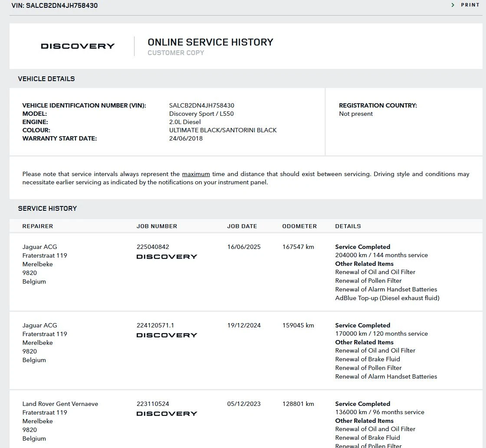Click job number 225040842
This screenshot has width=486, height=448.
click(x=153, y=247)
